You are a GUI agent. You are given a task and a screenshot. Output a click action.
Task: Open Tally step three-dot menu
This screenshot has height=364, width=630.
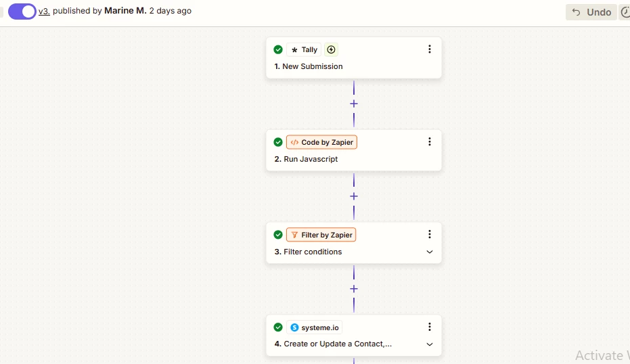(430, 49)
